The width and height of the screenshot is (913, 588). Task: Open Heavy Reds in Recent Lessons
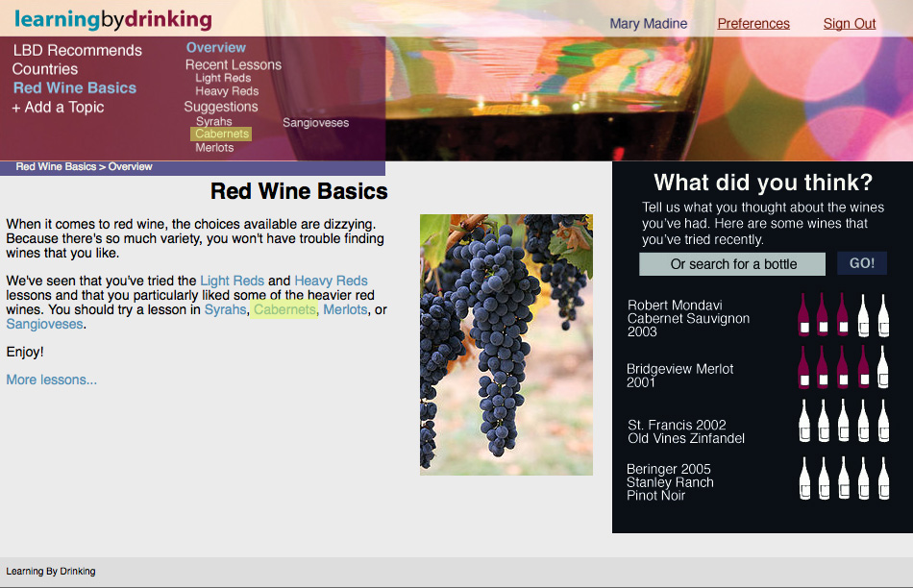(227, 91)
